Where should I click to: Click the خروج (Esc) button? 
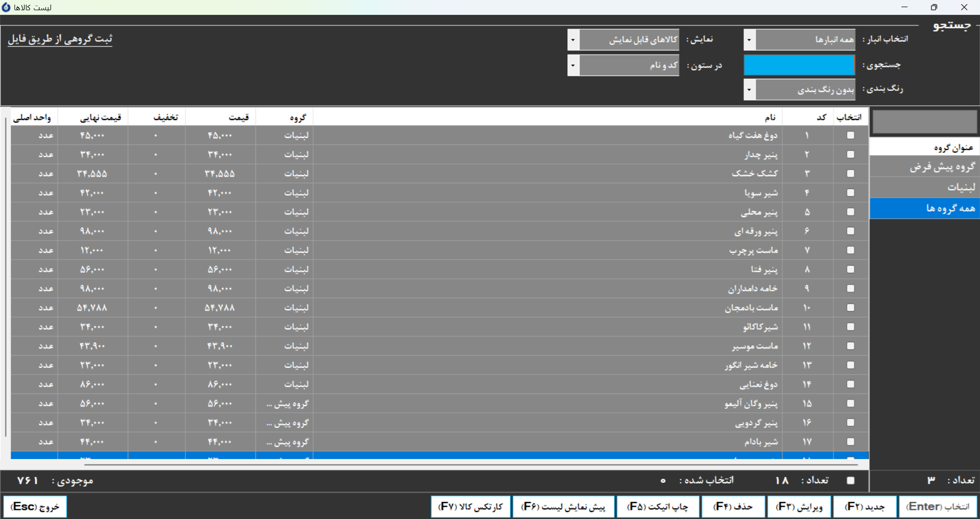point(35,506)
